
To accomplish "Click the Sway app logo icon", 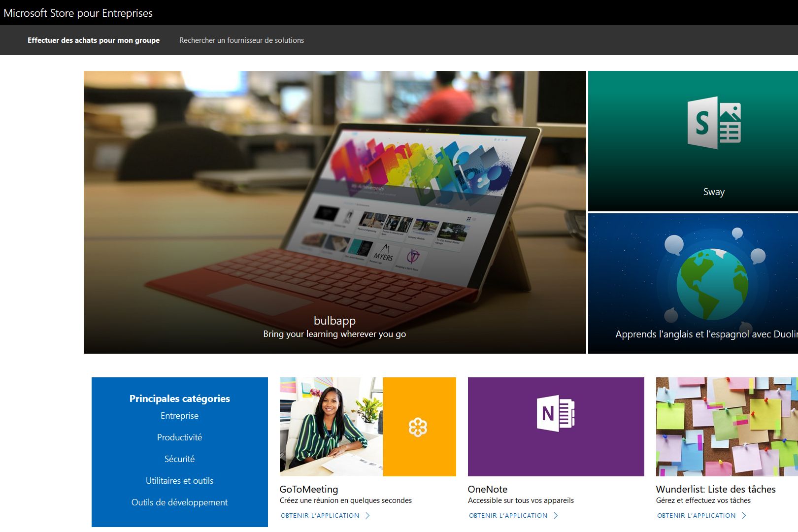I will 714,123.
